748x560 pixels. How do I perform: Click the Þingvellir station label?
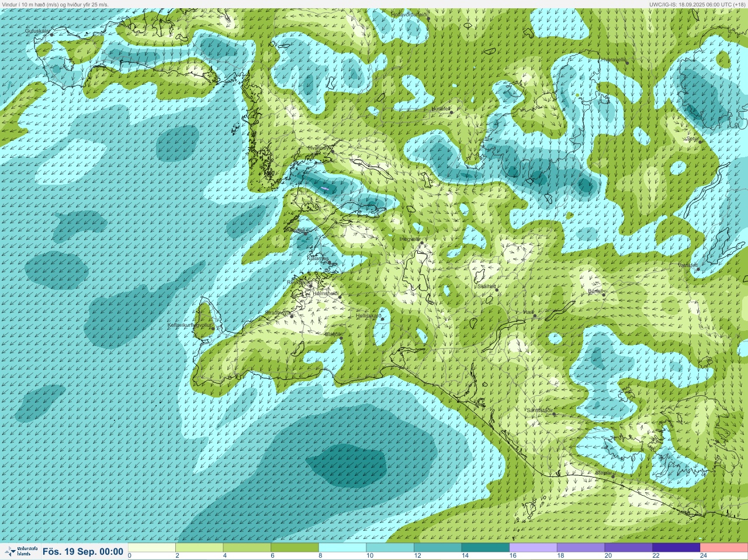coord(410,239)
